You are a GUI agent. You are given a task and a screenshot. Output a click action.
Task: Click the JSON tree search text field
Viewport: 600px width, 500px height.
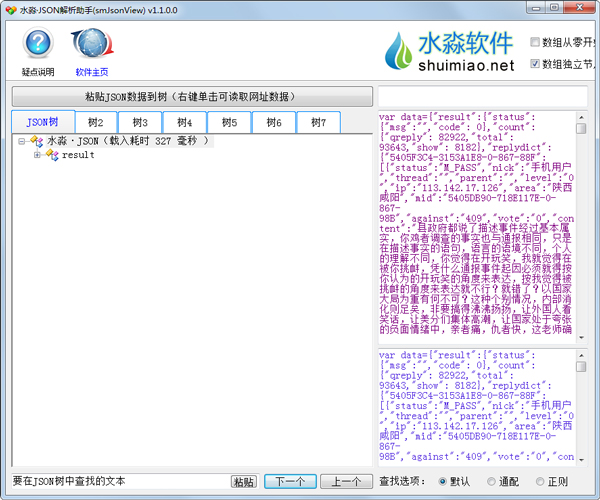[x=121, y=481]
